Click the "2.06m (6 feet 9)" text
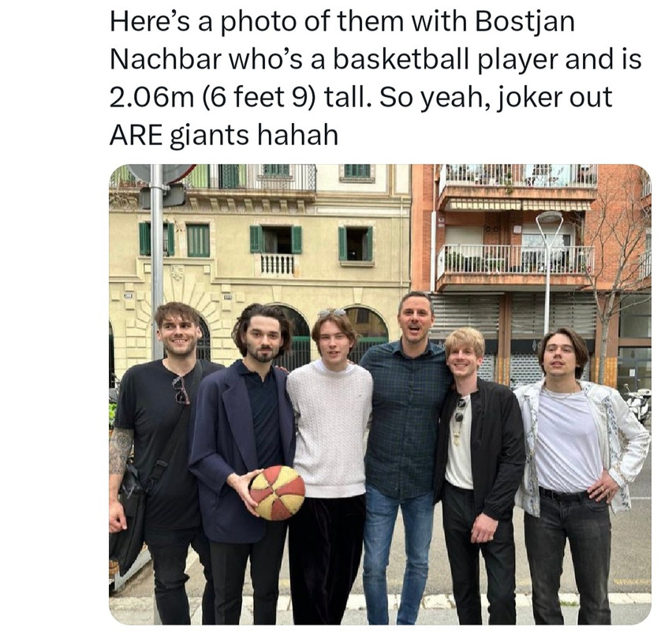 click(x=210, y=97)
